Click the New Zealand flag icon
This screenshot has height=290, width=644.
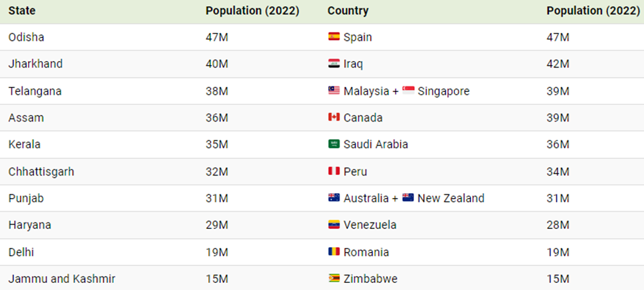coord(408,198)
